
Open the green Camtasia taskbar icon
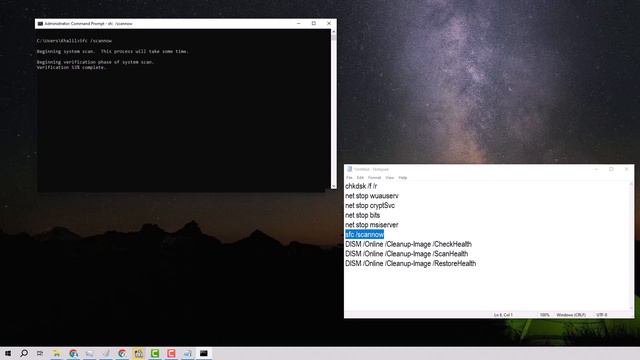click(155, 353)
